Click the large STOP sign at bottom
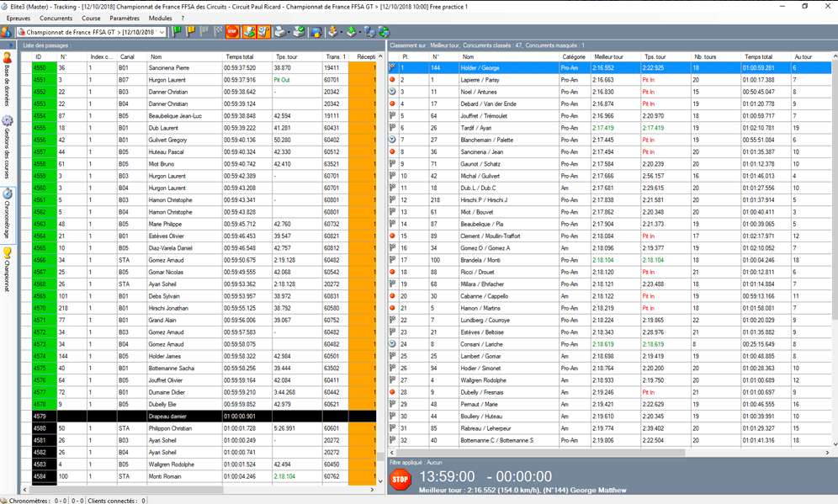The width and height of the screenshot is (838, 504). click(400, 480)
